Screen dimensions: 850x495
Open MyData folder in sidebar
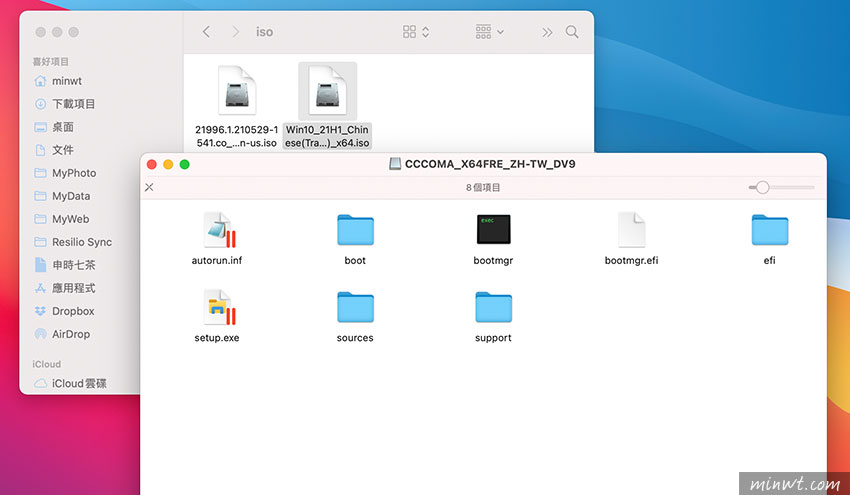click(x=62, y=196)
